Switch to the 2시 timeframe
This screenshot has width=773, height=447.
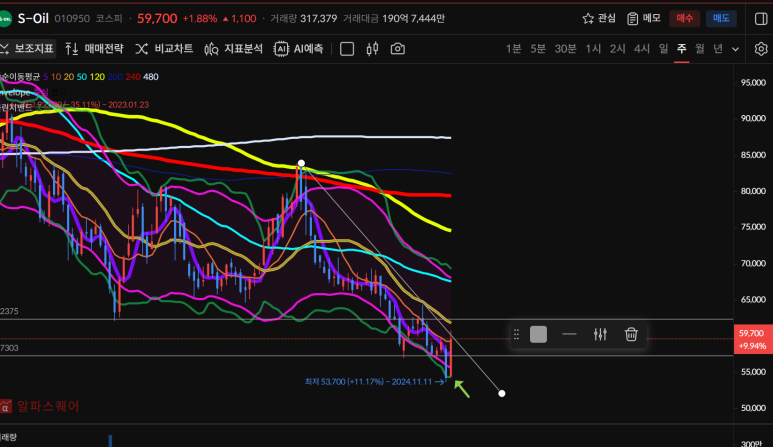(617, 49)
